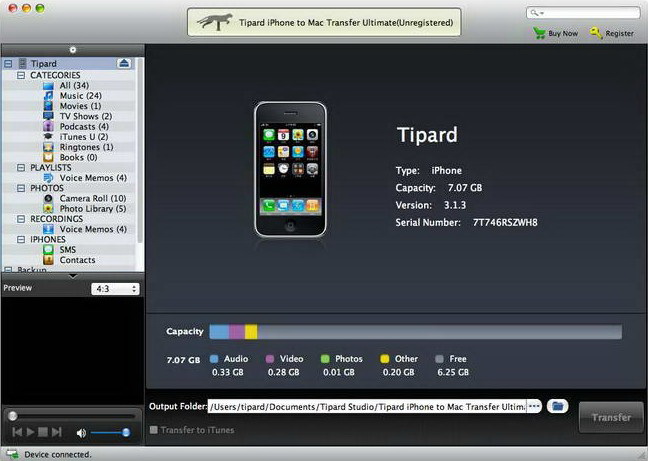648x461 pixels.
Task: Collapse the Tipard device tree
Action: click(x=8, y=64)
